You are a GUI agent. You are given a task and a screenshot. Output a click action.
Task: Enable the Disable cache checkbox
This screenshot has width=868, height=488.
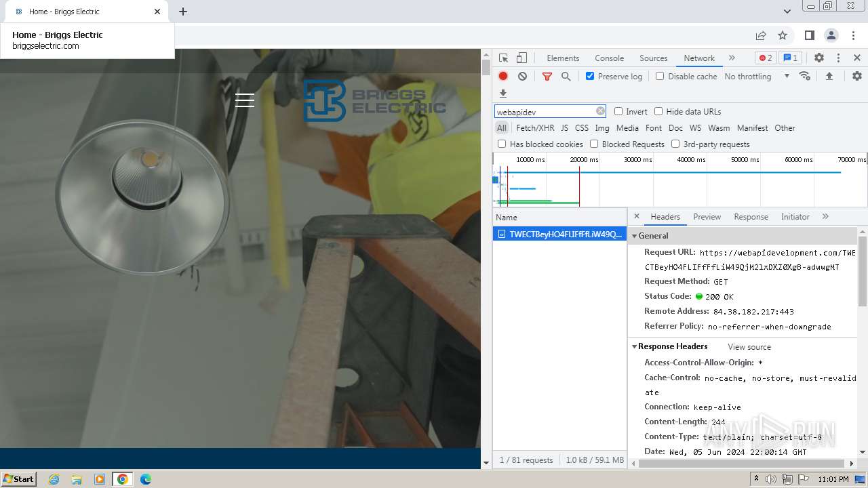pos(660,76)
